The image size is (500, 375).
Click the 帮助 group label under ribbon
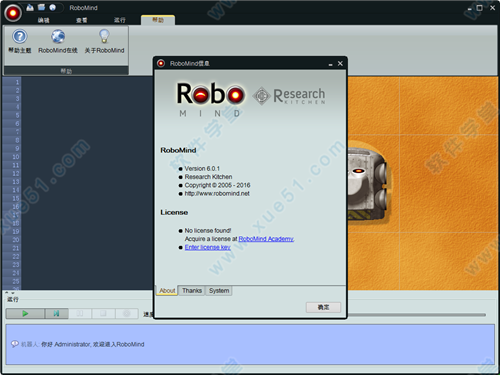(66, 71)
